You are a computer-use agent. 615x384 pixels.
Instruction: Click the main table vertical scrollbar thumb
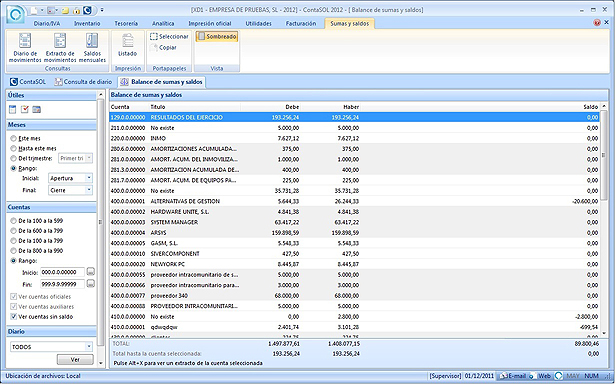coord(604,155)
